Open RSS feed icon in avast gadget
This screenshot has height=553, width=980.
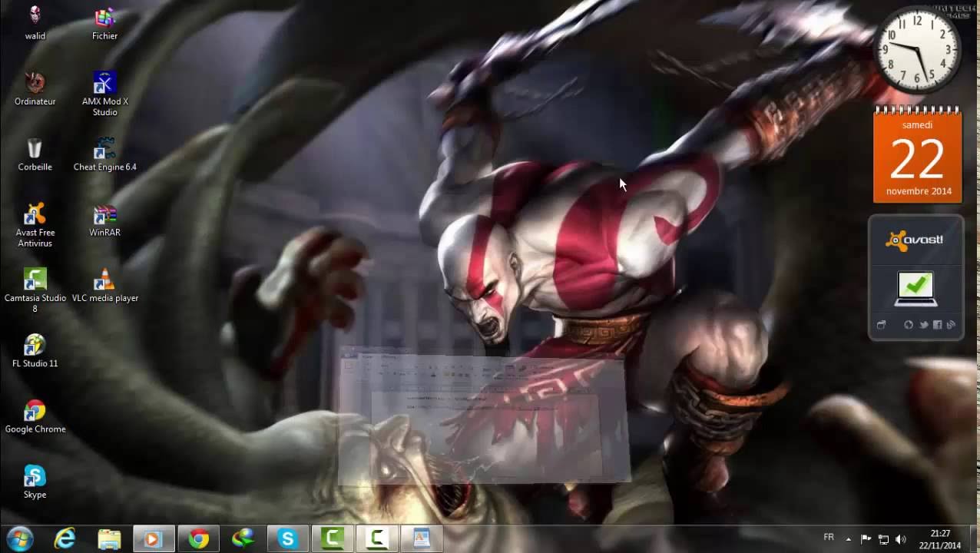point(951,325)
